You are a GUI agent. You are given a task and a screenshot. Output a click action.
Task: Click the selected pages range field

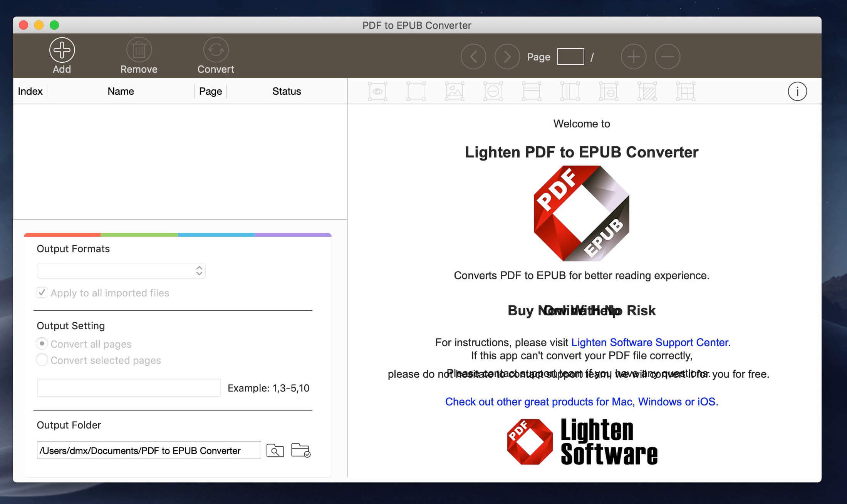129,388
